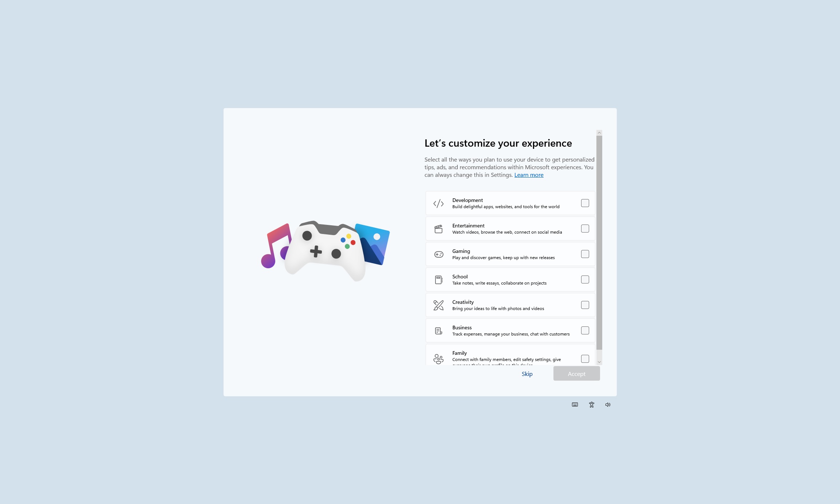Toggle the Gaming checkbox on
The height and width of the screenshot is (504, 840).
click(x=584, y=254)
